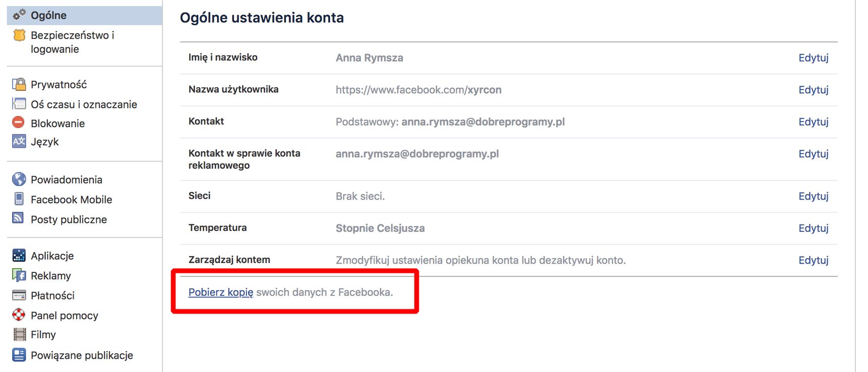Viewport: 868px width, 372px height.
Task: Open Powiązane publikacje in sidebar
Action: [82, 355]
